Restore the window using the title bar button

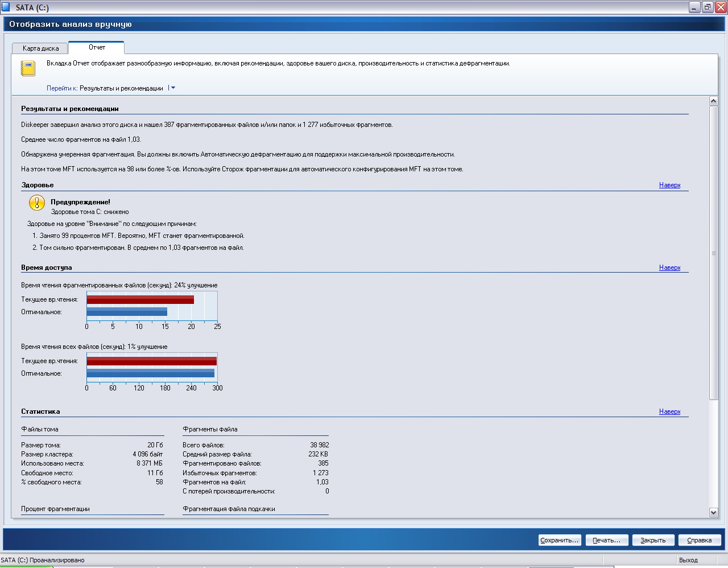click(x=708, y=7)
